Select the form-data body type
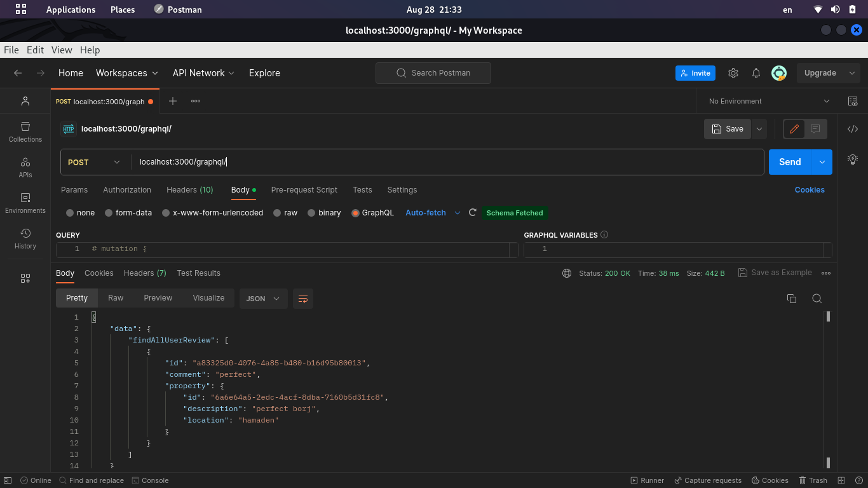 click(128, 213)
